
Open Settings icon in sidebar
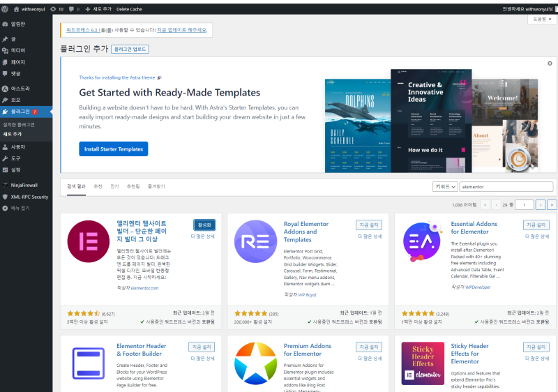click(5, 170)
